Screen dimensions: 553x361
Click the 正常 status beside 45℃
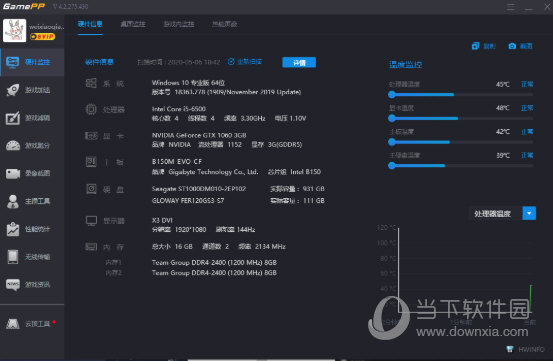click(527, 84)
